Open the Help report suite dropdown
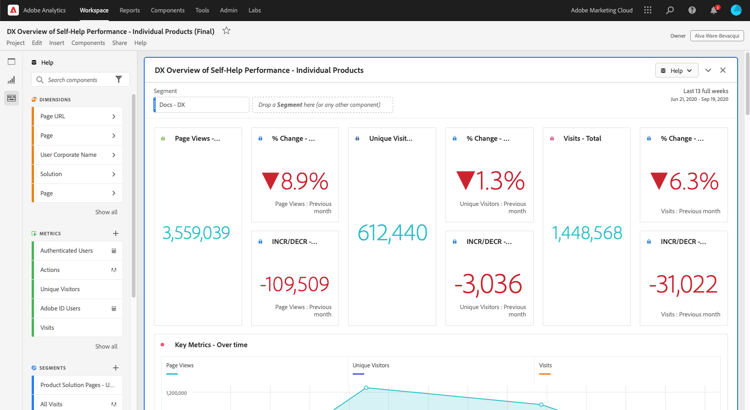Viewport: 750px width, 410px height. [x=676, y=70]
